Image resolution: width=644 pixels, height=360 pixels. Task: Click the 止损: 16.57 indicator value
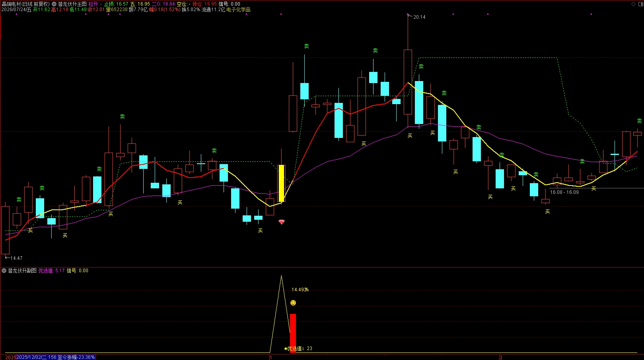point(116,4)
